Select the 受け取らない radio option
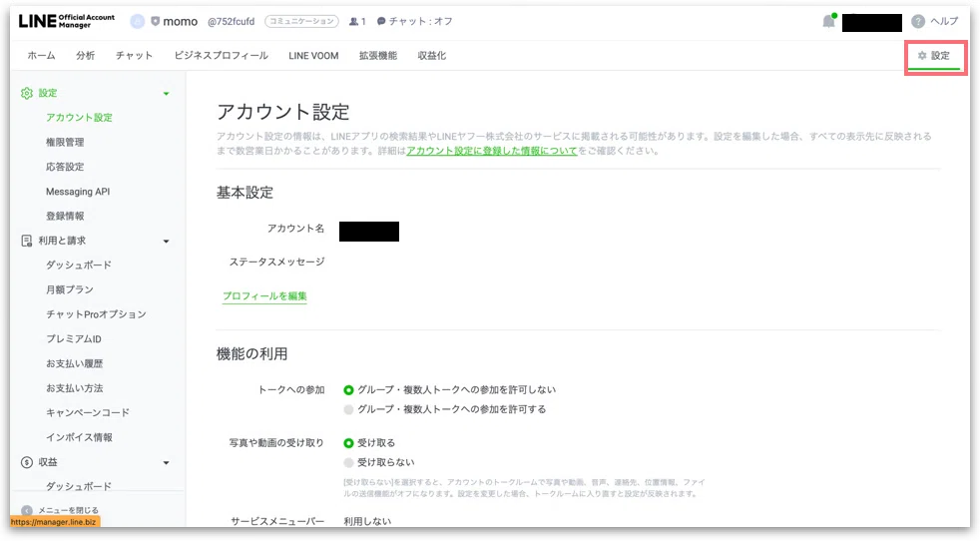 click(x=348, y=463)
